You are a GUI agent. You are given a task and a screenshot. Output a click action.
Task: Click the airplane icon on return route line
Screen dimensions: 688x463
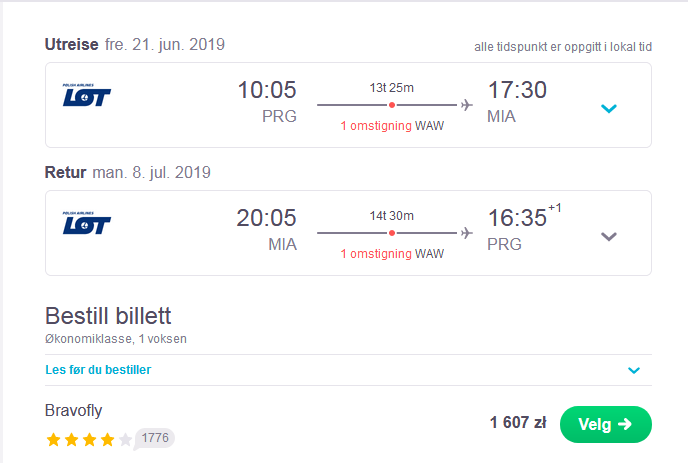point(466,233)
